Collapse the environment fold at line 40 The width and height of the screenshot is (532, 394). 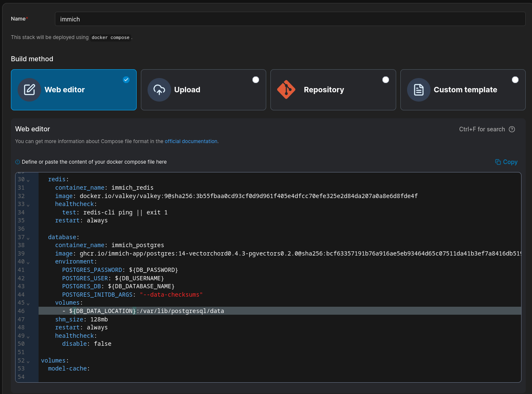[29, 262]
